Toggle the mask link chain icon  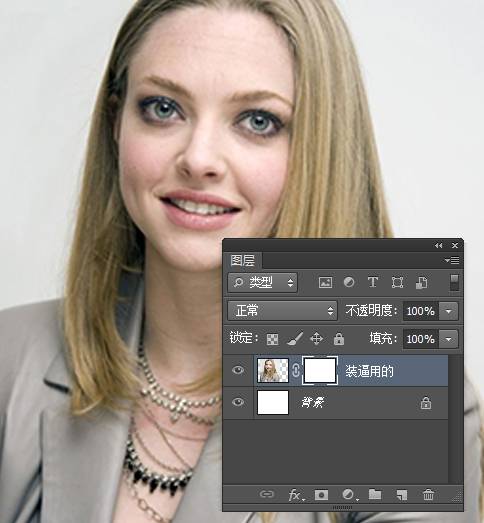point(296,370)
